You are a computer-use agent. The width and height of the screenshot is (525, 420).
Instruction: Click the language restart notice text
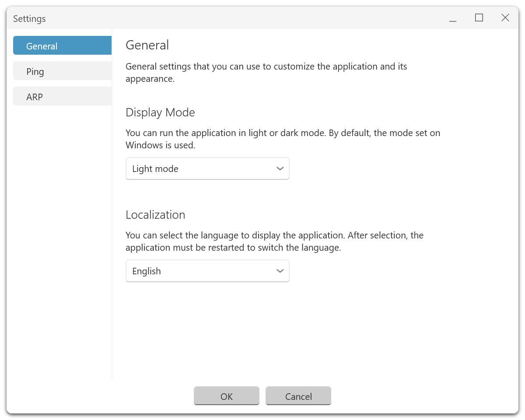pos(274,241)
